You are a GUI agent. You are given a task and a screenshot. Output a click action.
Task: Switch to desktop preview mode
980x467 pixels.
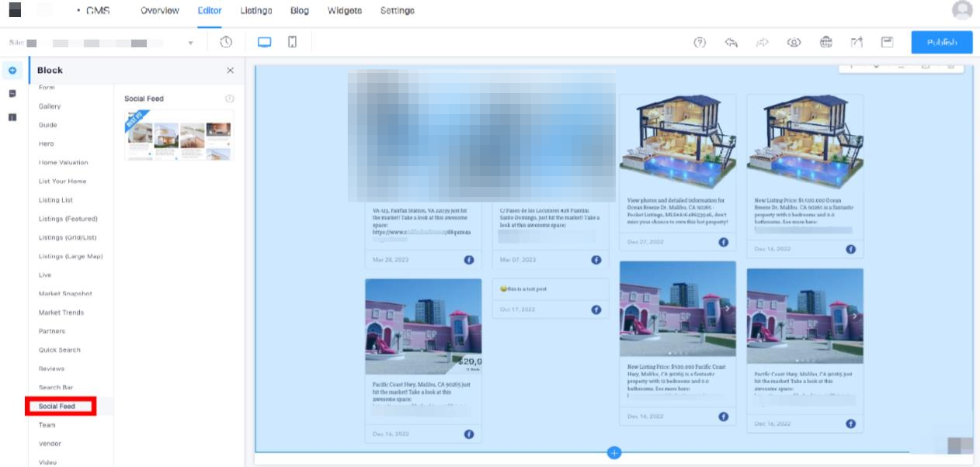(264, 42)
